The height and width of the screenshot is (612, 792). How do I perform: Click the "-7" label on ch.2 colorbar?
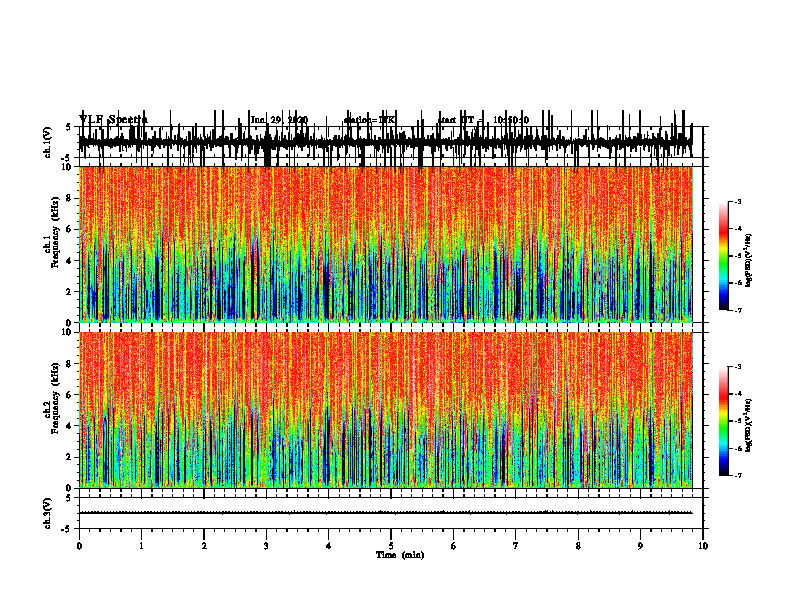click(x=738, y=476)
